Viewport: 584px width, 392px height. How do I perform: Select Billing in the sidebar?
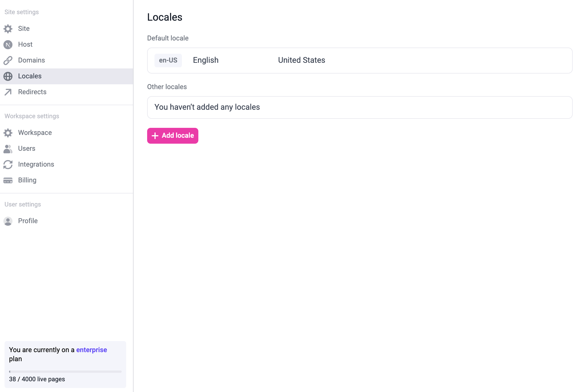coord(27,180)
